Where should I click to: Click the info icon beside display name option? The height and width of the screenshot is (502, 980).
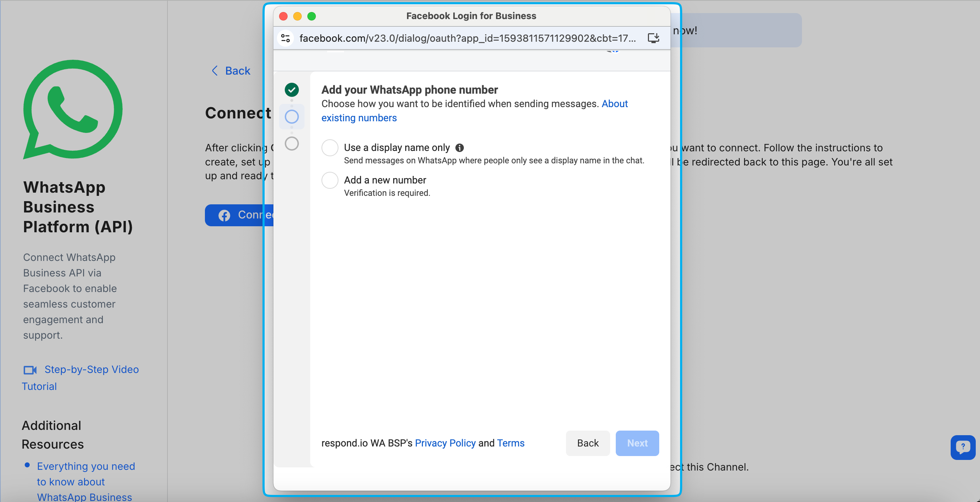(460, 148)
